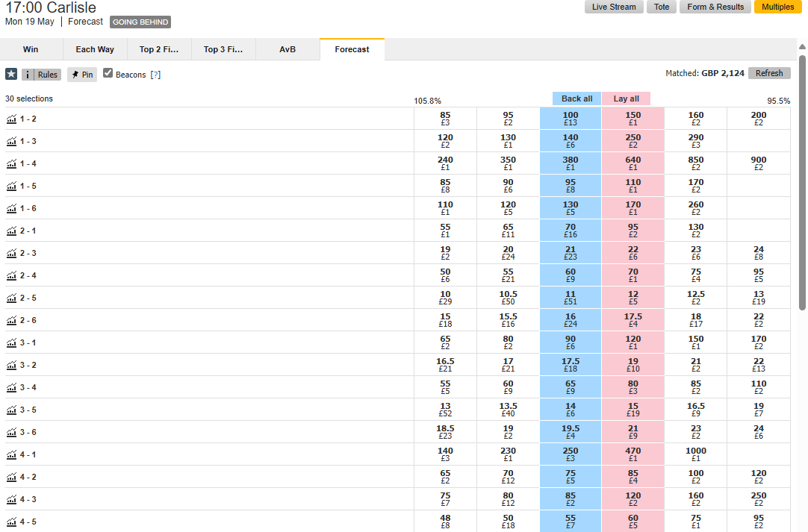Toggle the Beacons checkbox
This screenshot has width=808, height=532.
coord(108,73)
